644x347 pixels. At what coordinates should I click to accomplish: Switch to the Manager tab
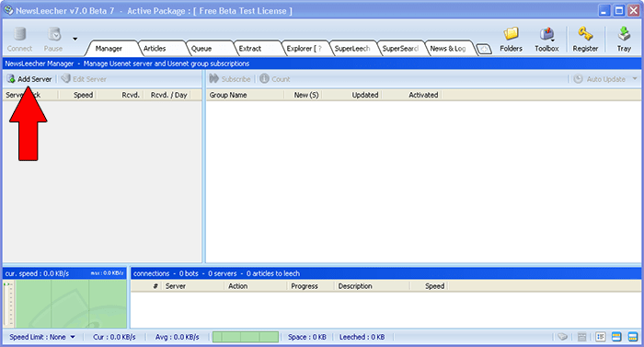[x=109, y=49]
